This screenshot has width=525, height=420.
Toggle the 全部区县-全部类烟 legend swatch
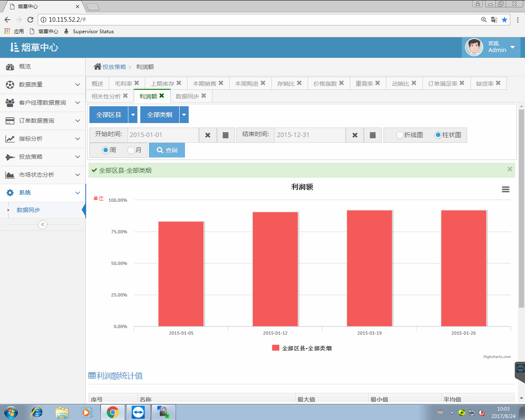click(276, 348)
